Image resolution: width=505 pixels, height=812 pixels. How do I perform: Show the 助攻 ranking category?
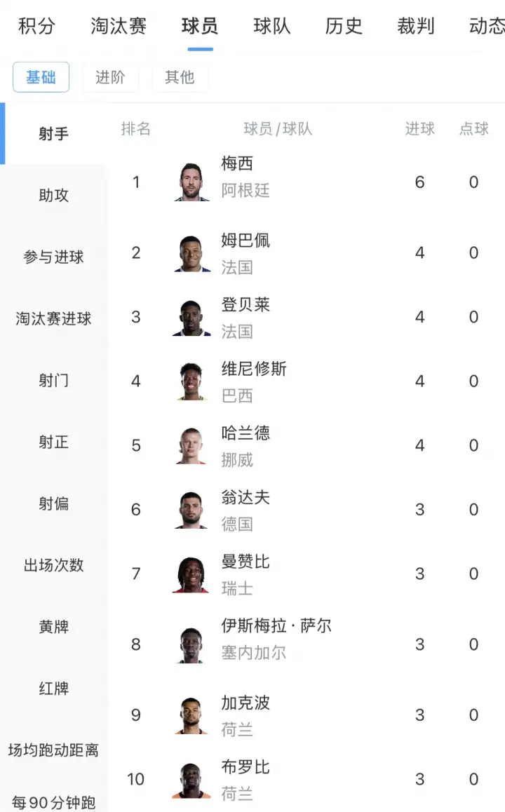[x=54, y=195]
